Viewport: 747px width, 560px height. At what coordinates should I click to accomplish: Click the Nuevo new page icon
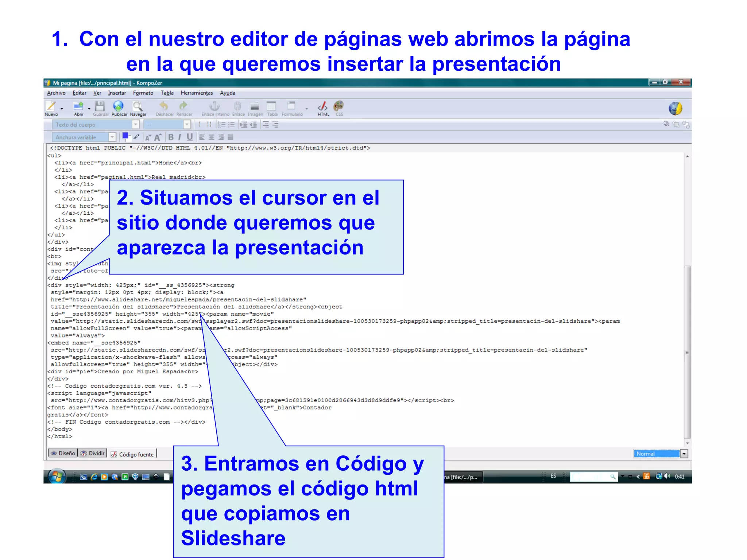51,106
